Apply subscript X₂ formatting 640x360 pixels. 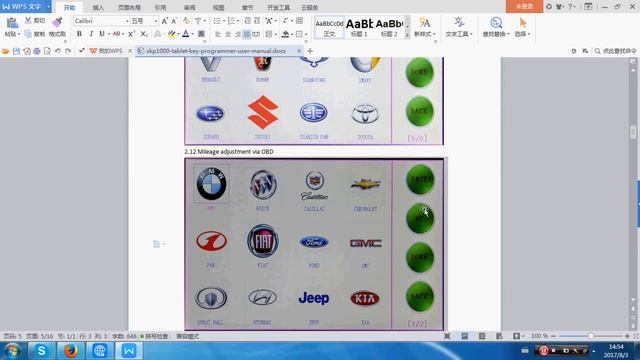click(144, 34)
